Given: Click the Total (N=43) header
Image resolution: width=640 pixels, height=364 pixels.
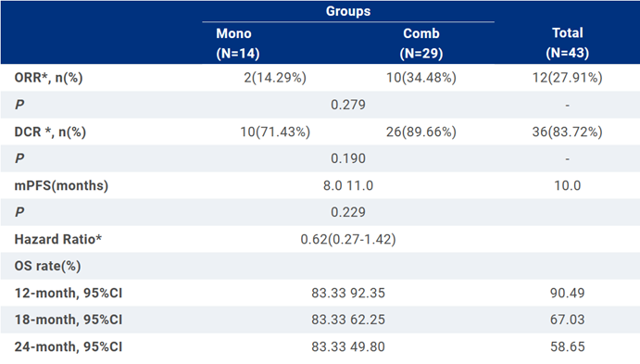Looking at the screenshot, I should [568, 43].
